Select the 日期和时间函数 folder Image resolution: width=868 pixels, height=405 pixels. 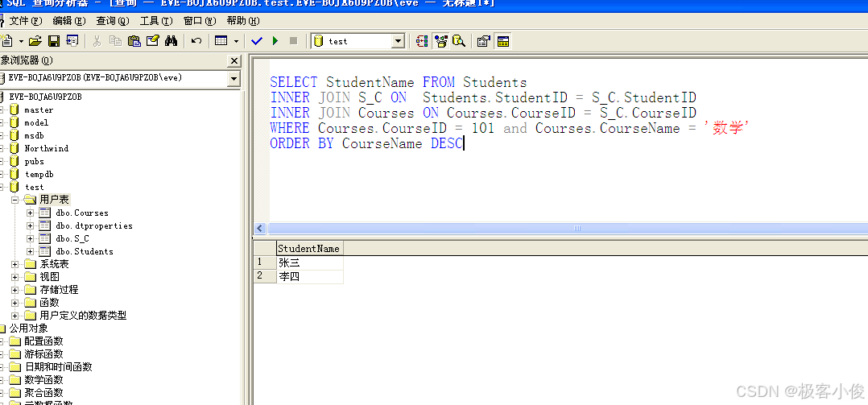point(58,367)
